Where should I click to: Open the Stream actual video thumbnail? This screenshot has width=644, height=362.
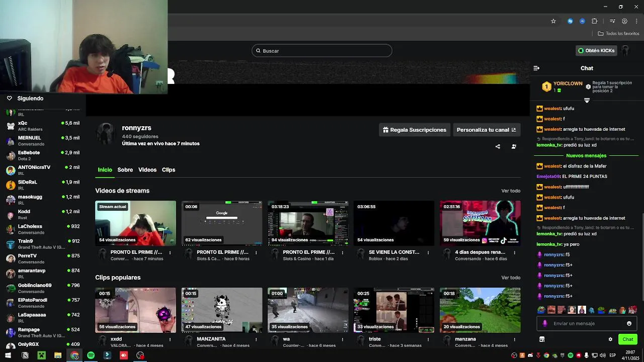[x=135, y=223]
